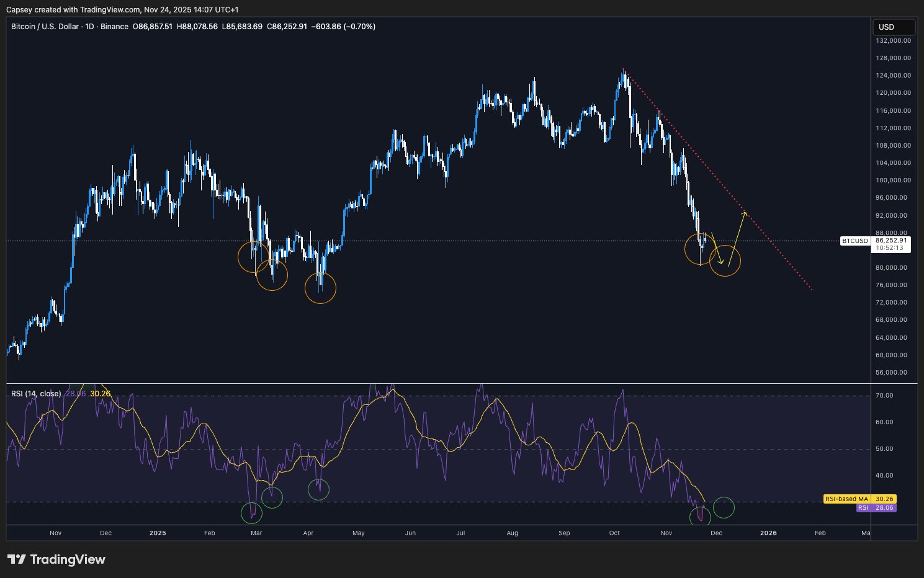Select the orange circle around late-November candles
924x578 pixels.
[700, 249]
